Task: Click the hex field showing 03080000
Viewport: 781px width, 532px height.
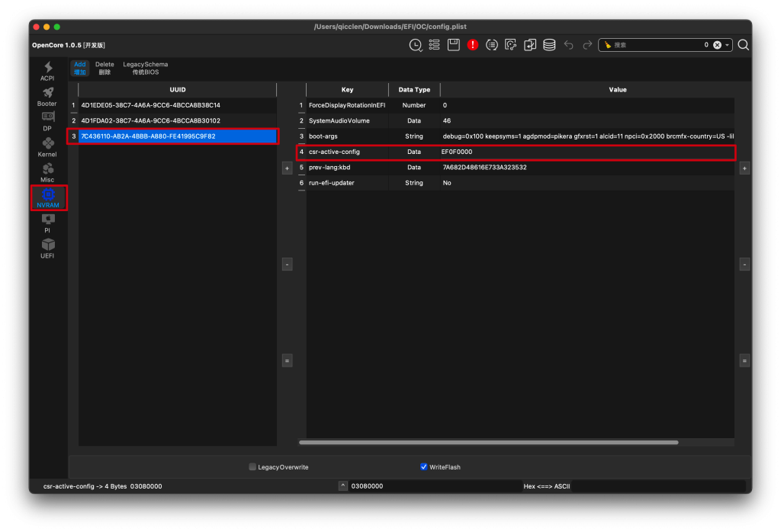Action: 435,486
